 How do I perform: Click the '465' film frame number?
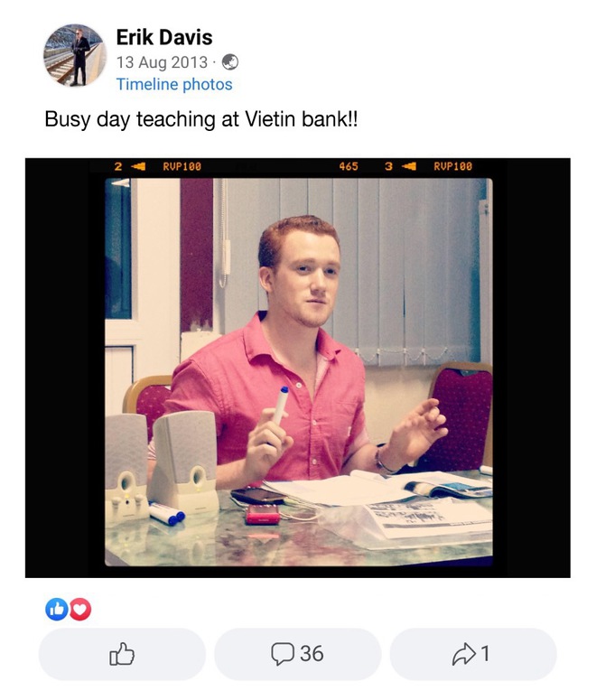point(349,166)
